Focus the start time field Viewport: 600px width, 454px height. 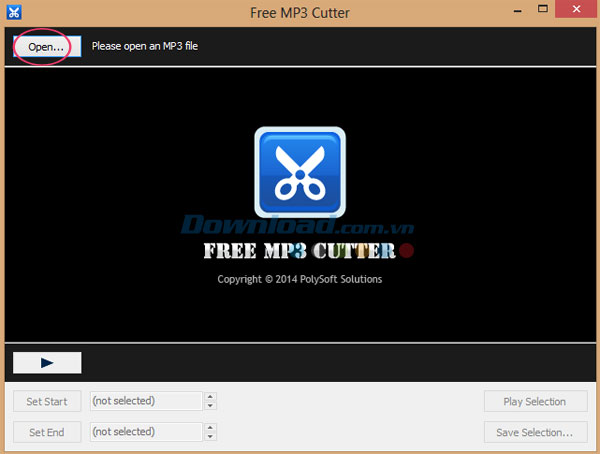click(x=146, y=401)
